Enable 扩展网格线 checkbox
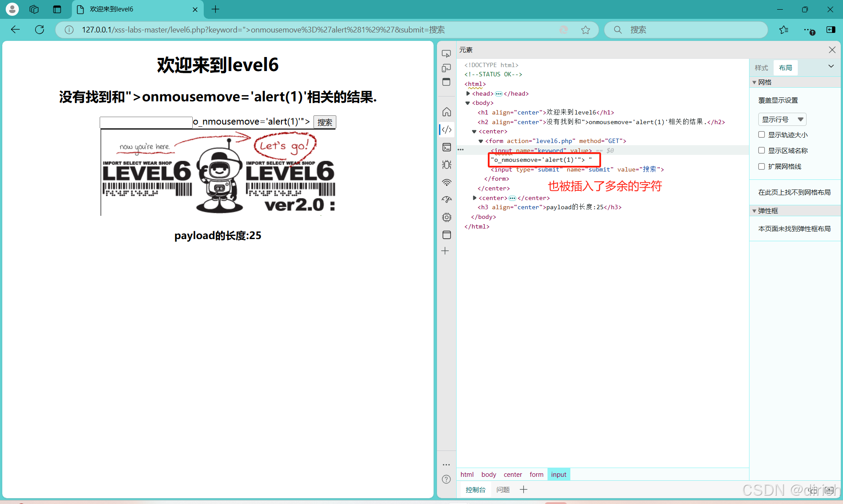 pyautogui.click(x=762, y=166)
